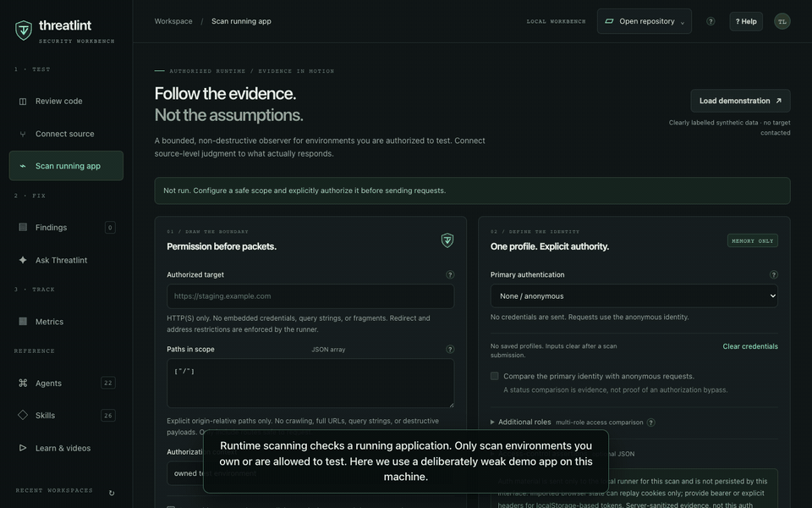Show help for Authorized target
This screenshot has height=508, width=812.
click(450, 274)
